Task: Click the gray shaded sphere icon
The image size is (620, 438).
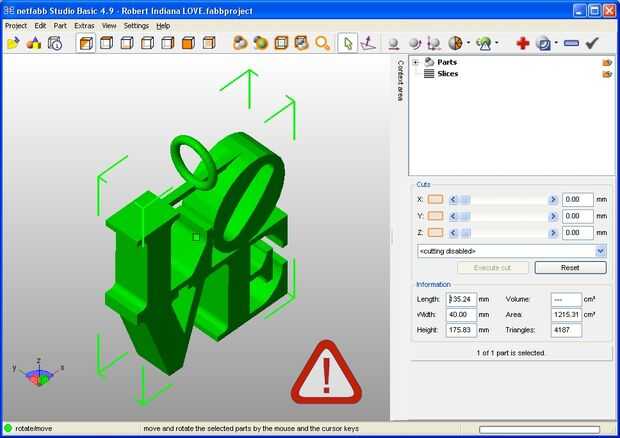Action: 414,43
